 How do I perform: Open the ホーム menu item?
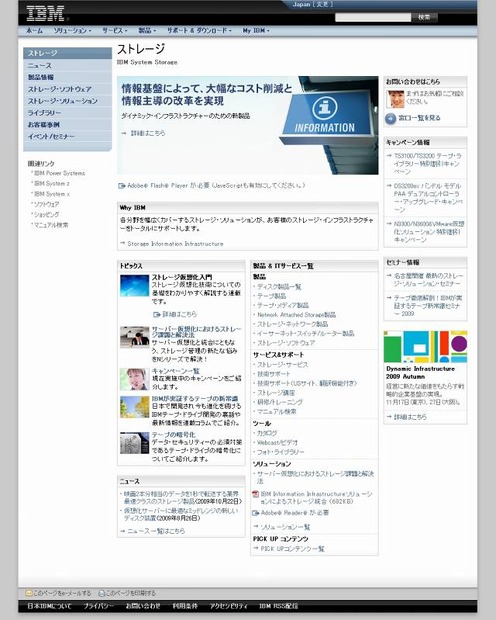point(34,30)
